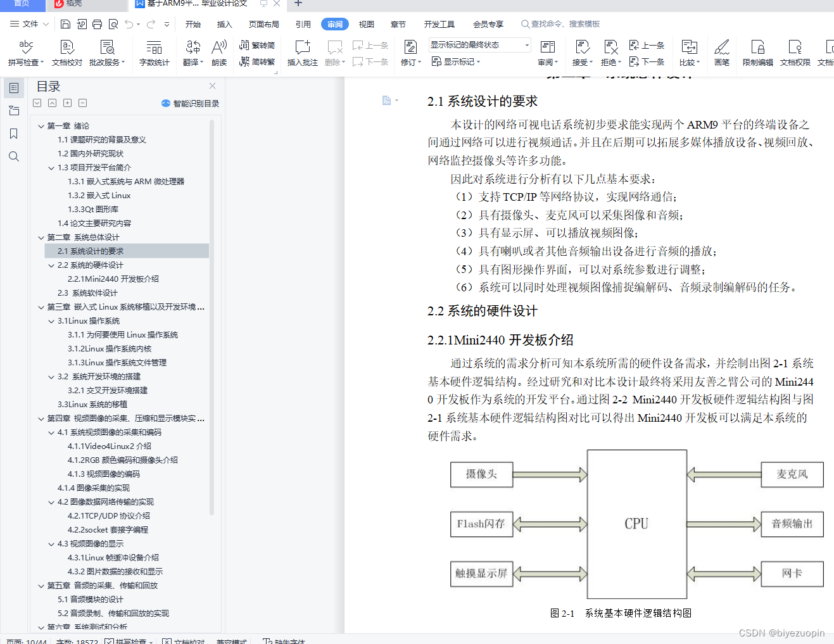Click the 查找命令 search field
834x644 pixels.
560,24
